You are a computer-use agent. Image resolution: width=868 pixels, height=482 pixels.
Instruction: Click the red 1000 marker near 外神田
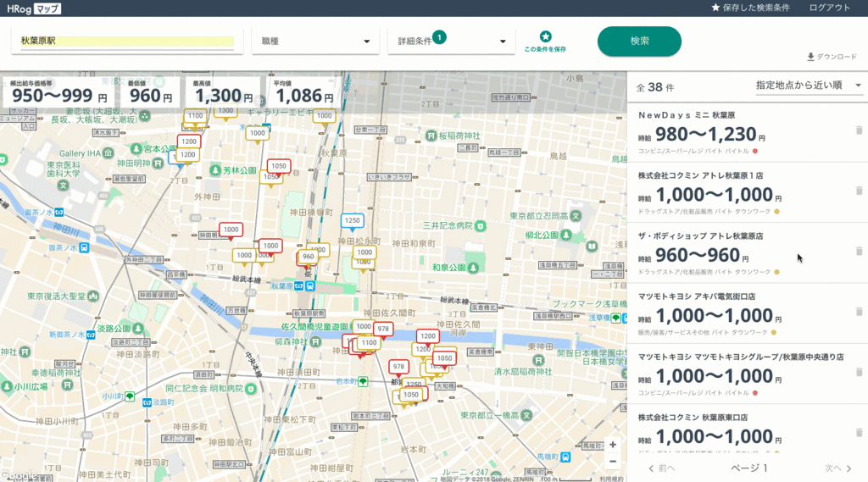(x=231, y=230)
